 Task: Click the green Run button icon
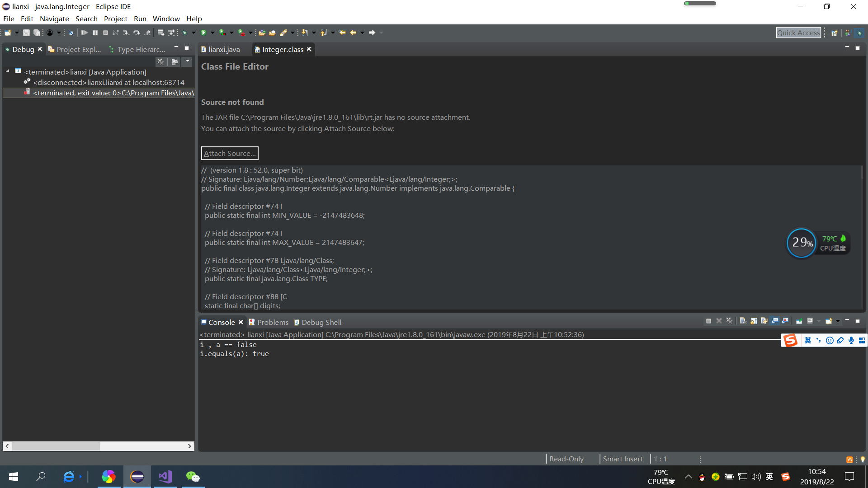(x=203, y=33)
